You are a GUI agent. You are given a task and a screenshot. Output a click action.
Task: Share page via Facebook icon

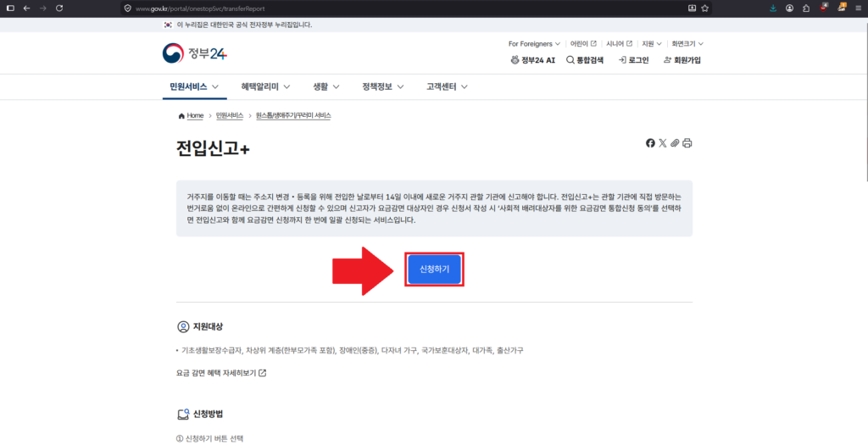coord(650,142)
